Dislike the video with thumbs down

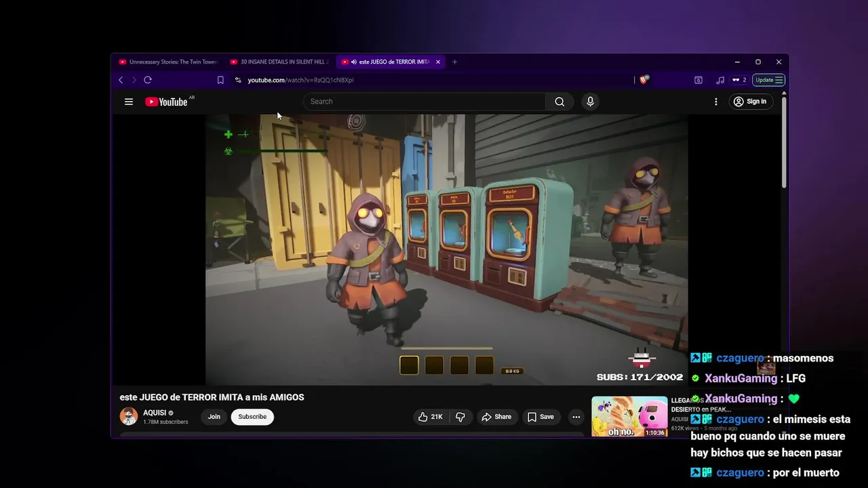tap(460, 417)
